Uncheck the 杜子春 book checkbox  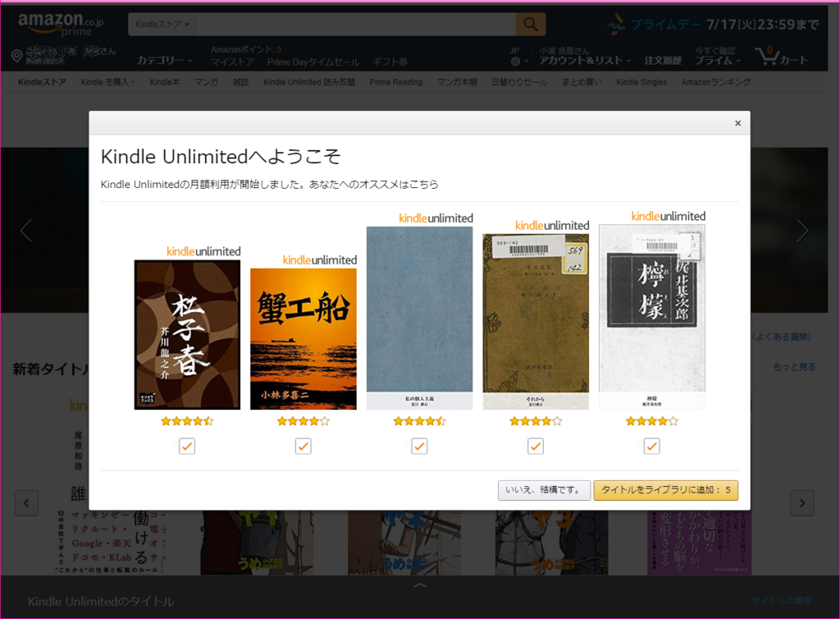pyautogui.click(x=187, y=446)
